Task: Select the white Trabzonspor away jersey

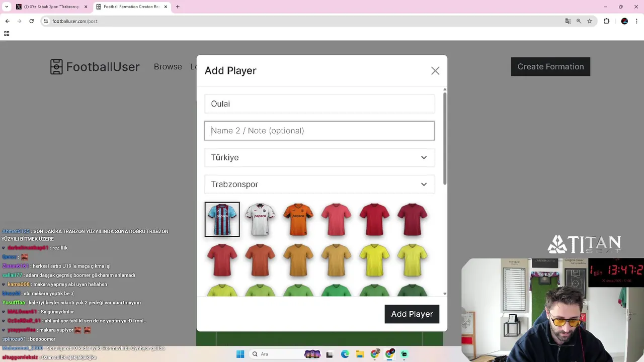Action: click(x=260, y=219)
